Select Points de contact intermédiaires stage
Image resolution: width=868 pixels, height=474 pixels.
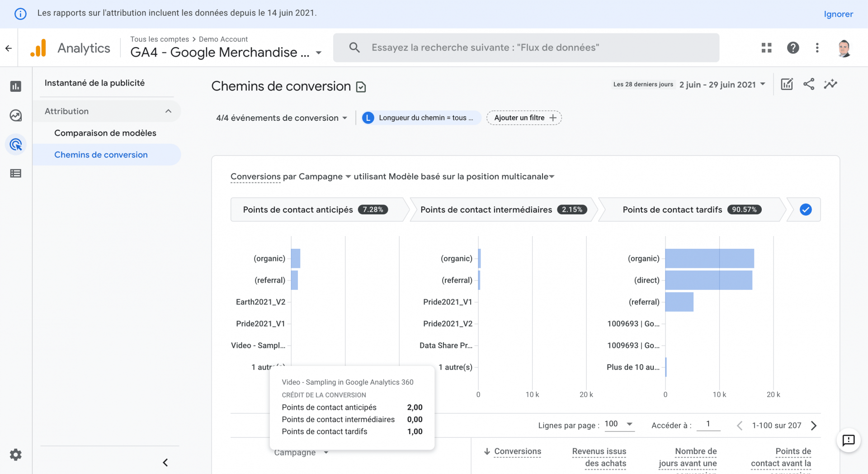pos(504,209)
